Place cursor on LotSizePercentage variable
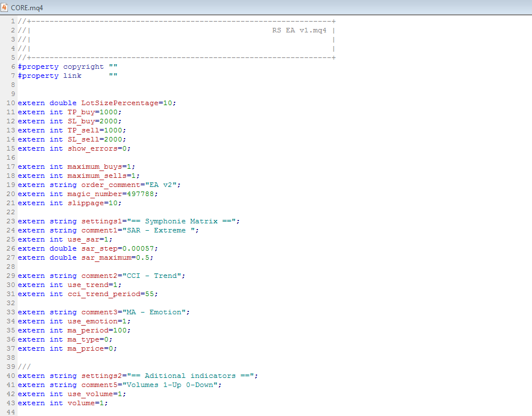The image size is (532, 416). pyautogui.click(x=119, y=103)
